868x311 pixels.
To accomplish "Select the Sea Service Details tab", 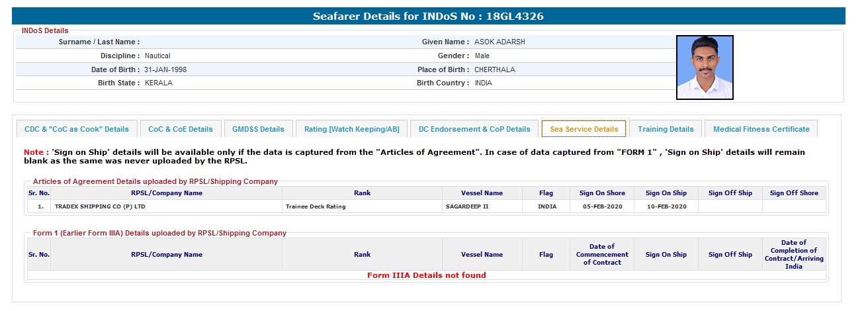I will coord(584,129).
